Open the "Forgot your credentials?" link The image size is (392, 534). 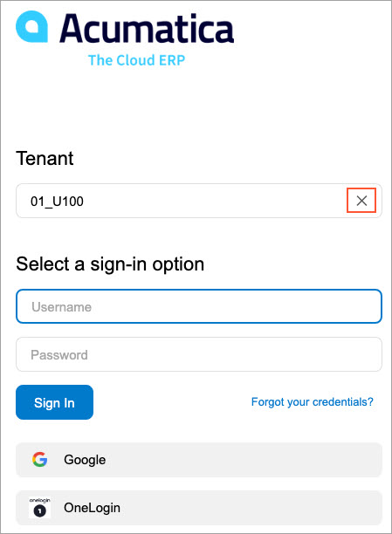313,402
